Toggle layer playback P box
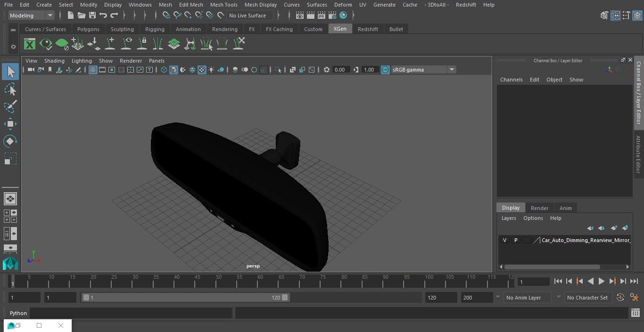This screenshot has height=332, width=644. pos(515,240)
